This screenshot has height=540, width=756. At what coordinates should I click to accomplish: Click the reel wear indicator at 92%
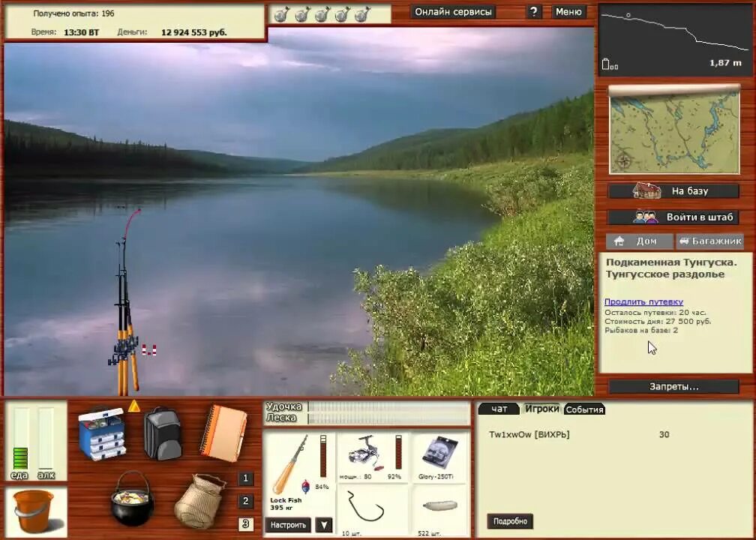point(398,452)
